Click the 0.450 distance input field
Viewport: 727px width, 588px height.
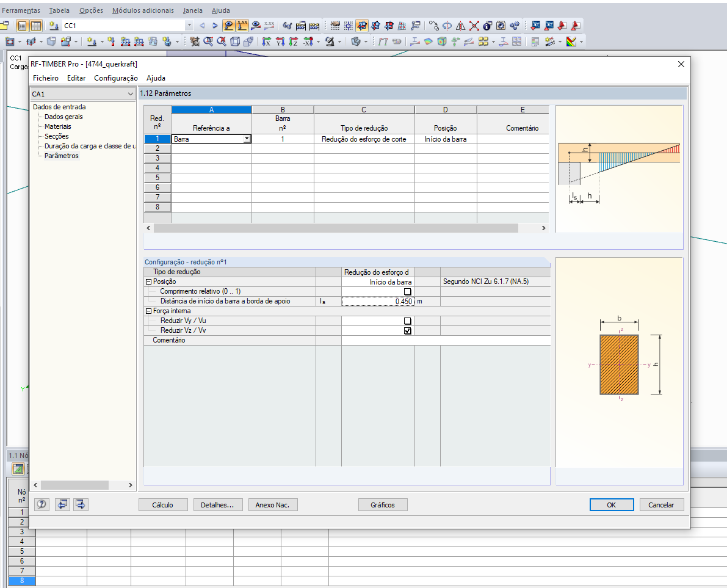tap(377, 302)
